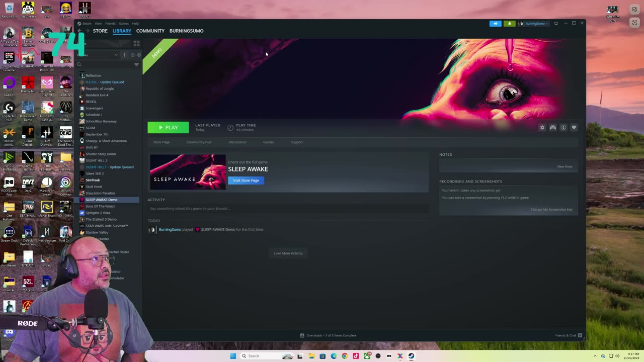Open advanced library filter icon
The height and width of the screenshot is (362, 644).
[x=136, y=64]
